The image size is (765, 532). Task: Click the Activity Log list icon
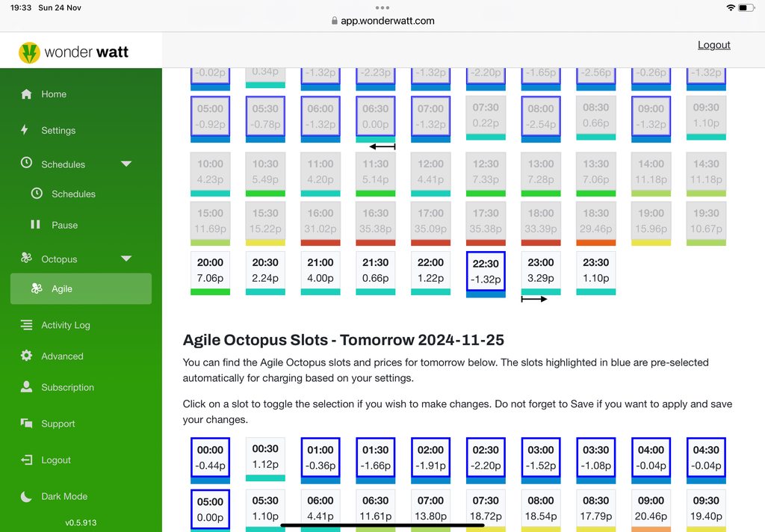click(27, 325)
